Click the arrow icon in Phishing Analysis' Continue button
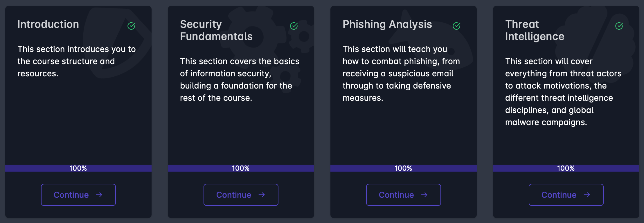The image size is (644, 223). coord(424,195)
